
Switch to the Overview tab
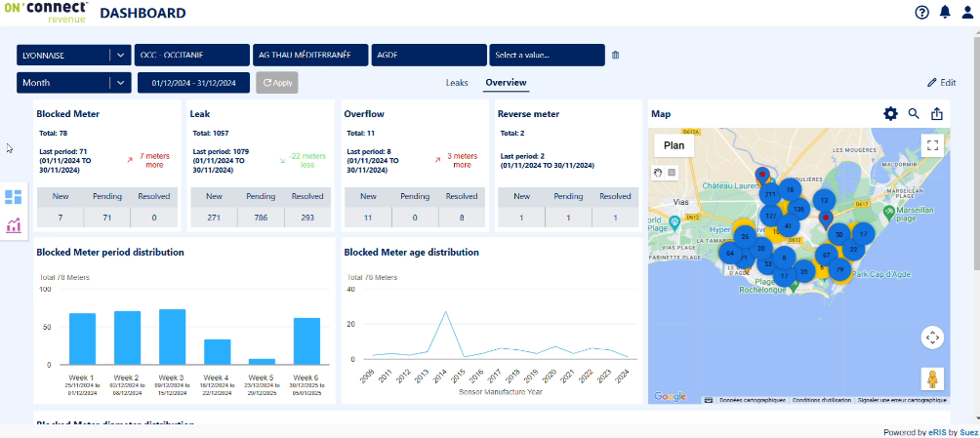tap(506, 83)
